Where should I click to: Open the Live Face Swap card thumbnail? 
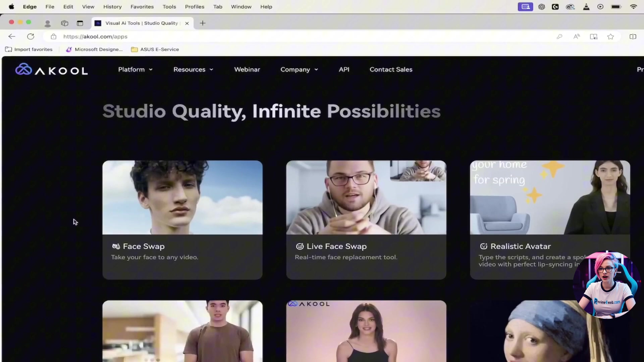[x=366, y=197]
